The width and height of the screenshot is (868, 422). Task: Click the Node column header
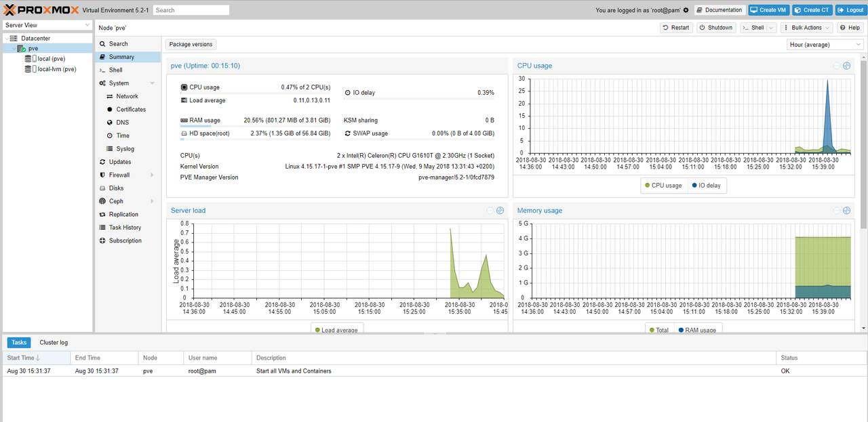coord(161,358)
